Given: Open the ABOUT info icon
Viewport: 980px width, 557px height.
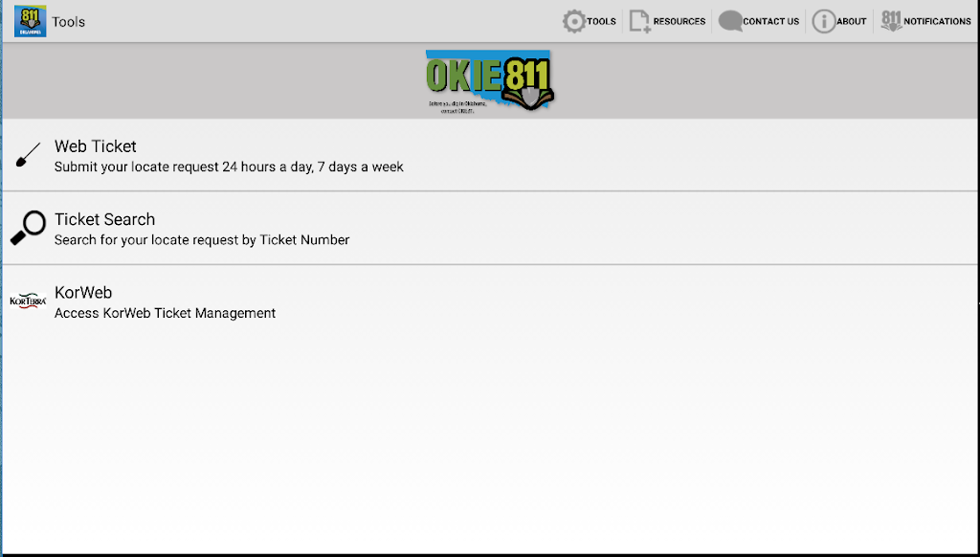Looking at the screenshot, I should coord(822,20).
